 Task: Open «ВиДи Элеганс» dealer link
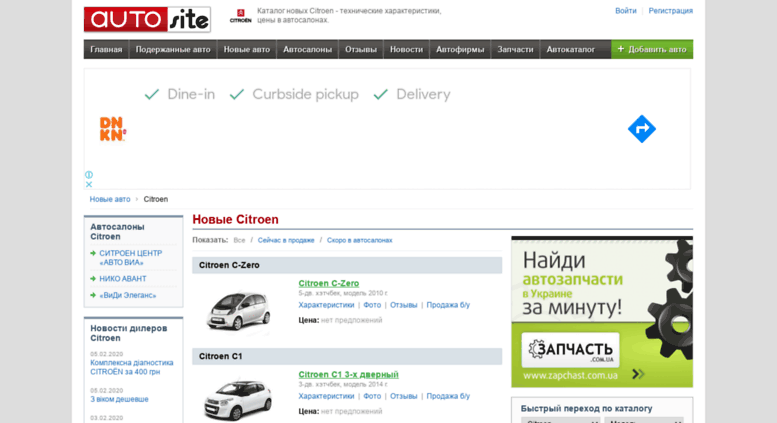pyautogui.click(x=127, y=295)
